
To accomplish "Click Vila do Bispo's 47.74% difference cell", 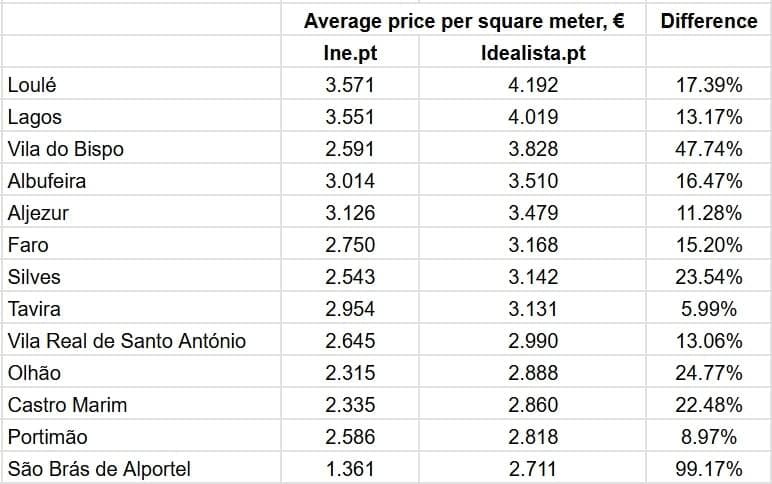I will pyautogui.click(x=709, y=149).
